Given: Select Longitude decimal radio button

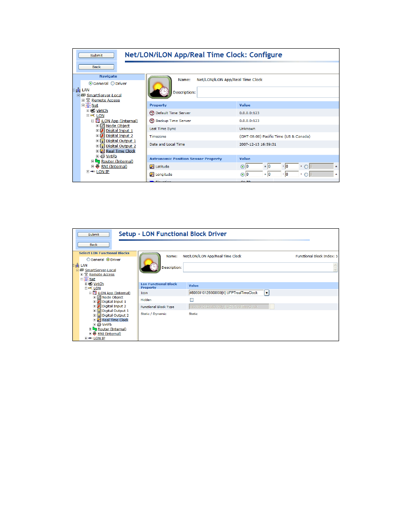Looking at the screenshot, I should click(x=306, y=174).
